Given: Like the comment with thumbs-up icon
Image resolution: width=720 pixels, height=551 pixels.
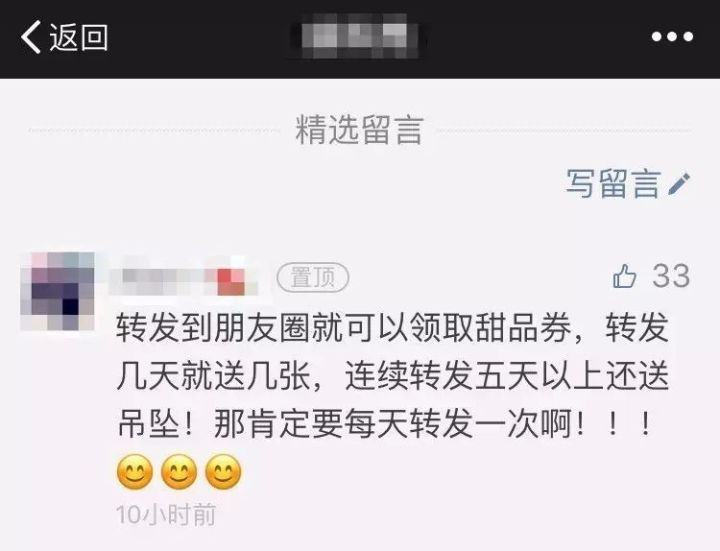Looking at the screenshot, I should [624, 276].
